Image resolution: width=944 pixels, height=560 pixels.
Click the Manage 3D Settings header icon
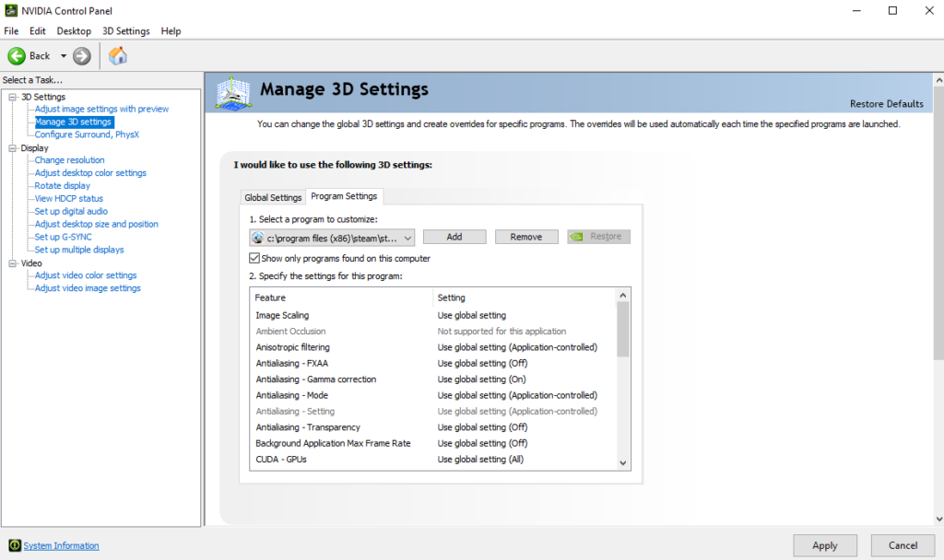pyautogui.click(x=233, y=93)
